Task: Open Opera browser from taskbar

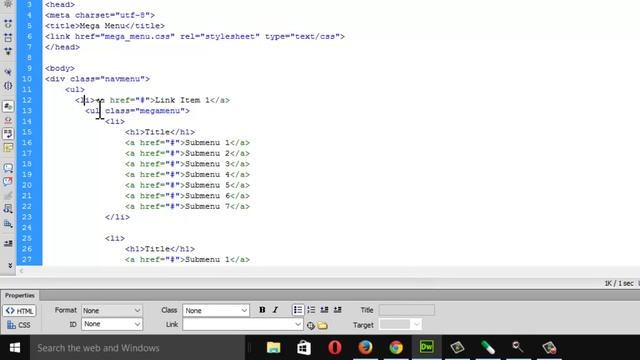Action: 335,348
